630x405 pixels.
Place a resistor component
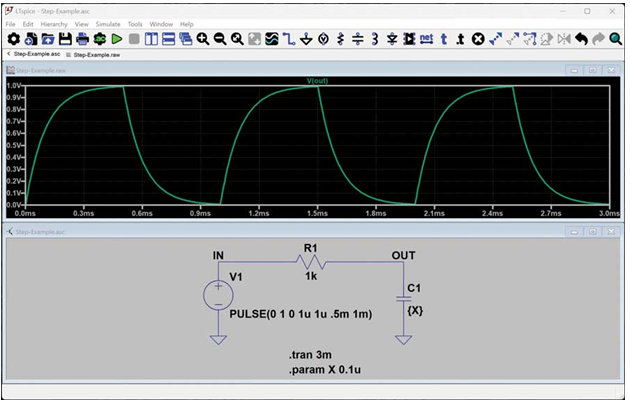pos(341,39)
